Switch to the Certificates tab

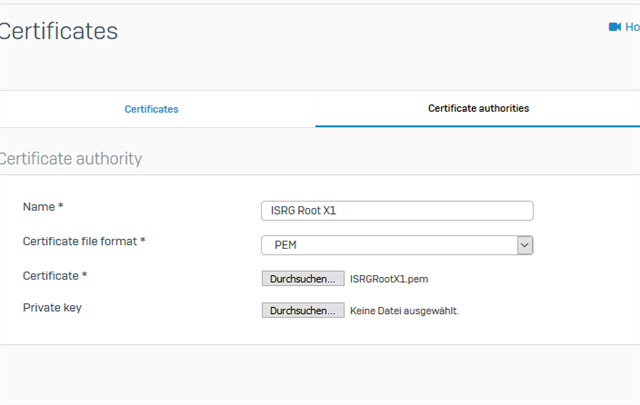pyautogui.click(x=151, y=109)
